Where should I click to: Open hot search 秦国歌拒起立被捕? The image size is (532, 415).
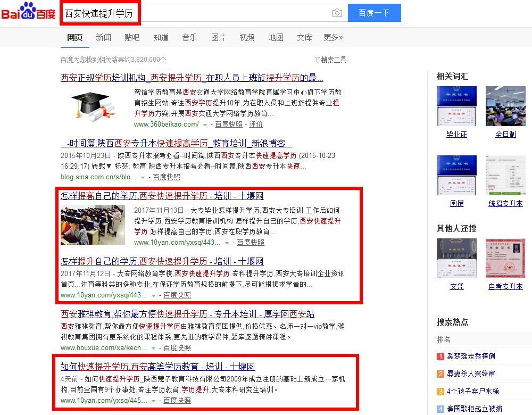tap(475, 409)
